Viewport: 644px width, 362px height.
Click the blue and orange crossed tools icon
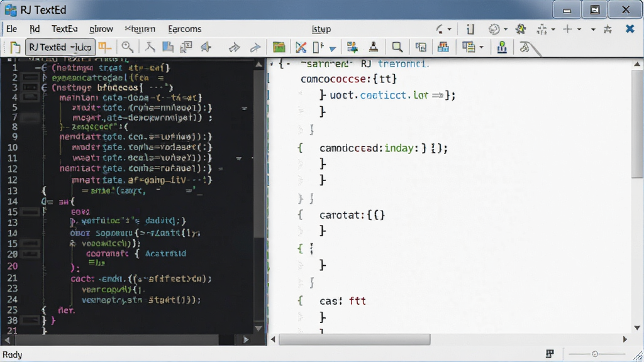point(301,47)
